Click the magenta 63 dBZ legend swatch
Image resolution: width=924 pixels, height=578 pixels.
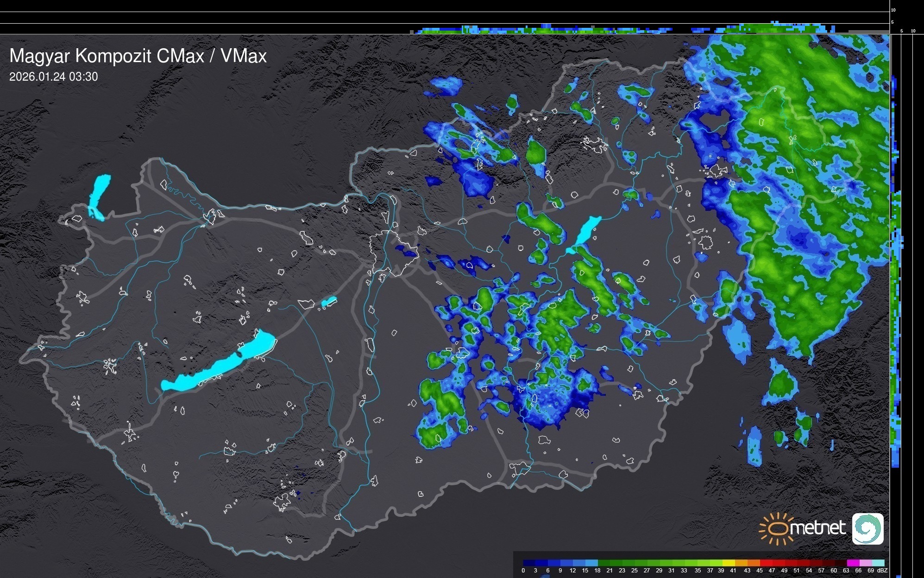(852, 563)
